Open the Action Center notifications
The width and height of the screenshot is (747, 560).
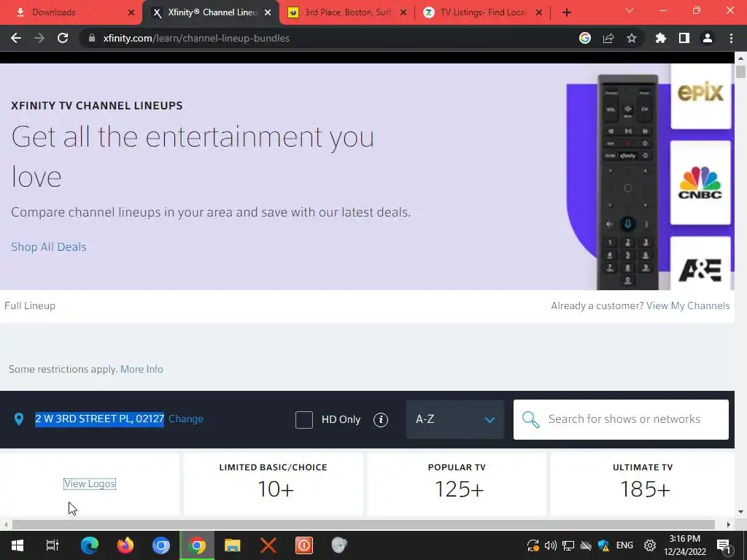point(724,545)
